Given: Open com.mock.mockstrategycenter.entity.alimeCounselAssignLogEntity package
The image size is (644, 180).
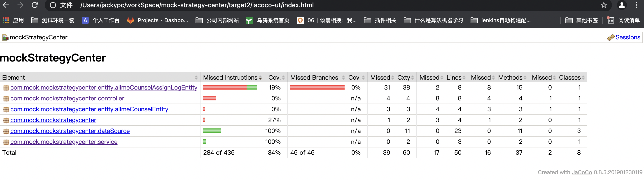Looking at the screenshot, I should (x=104, y=88).
